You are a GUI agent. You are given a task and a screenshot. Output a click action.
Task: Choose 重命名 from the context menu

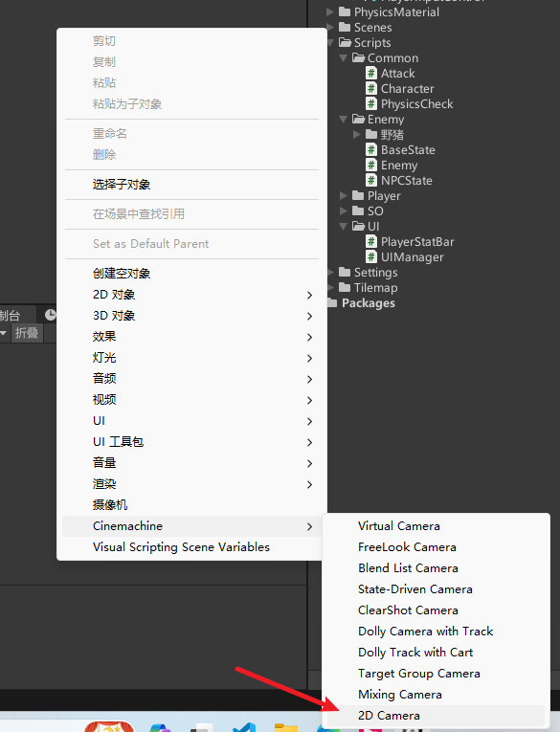[191, 134]
